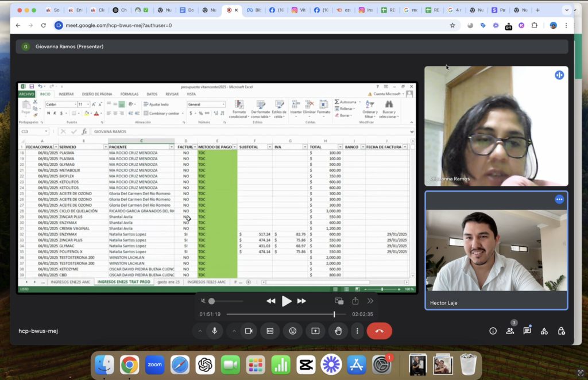This screenshot has height=380, width=588.
Task: Skip forward in the recording playback
Action: pos(301,301)
